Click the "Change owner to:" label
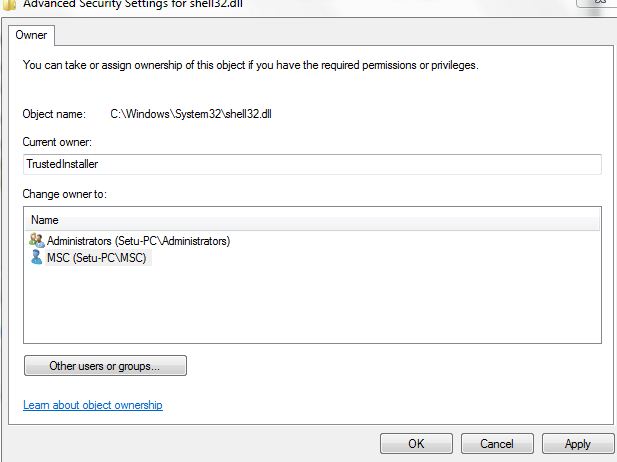Screen dimensions: 617x462 coord(64,193)
